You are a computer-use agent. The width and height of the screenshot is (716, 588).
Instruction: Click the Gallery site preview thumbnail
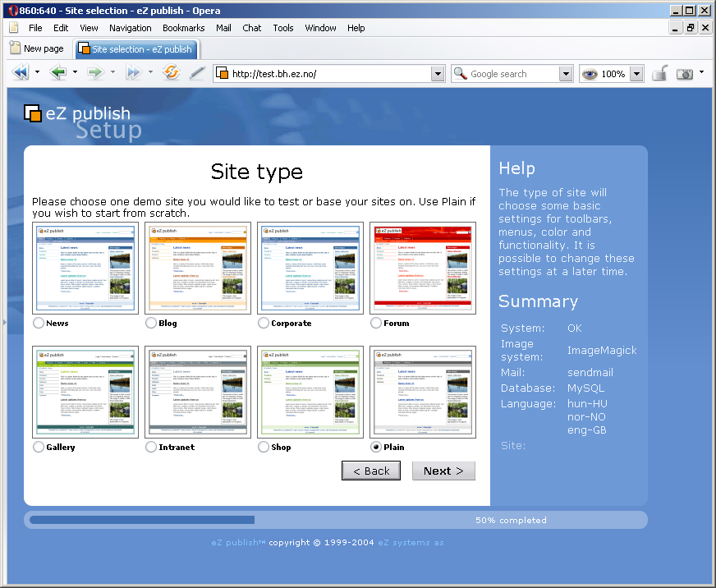(85, 392)
